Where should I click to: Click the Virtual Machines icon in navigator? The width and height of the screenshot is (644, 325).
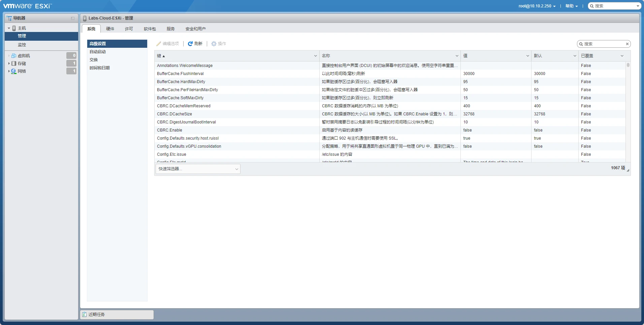coord(14,56)
